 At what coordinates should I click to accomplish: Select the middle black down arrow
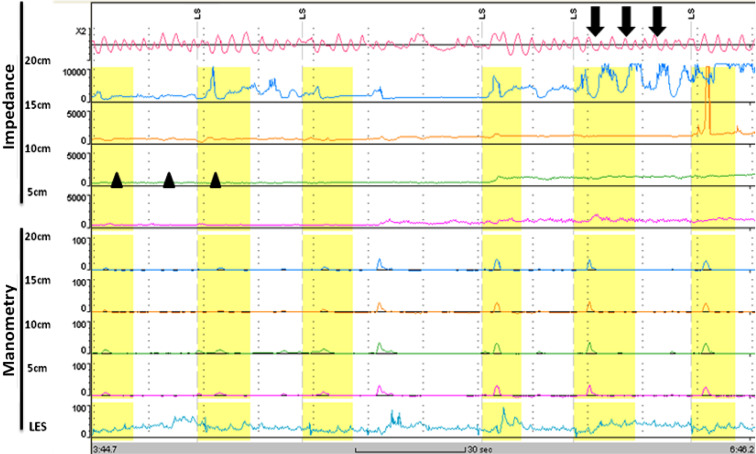point(626,20)
